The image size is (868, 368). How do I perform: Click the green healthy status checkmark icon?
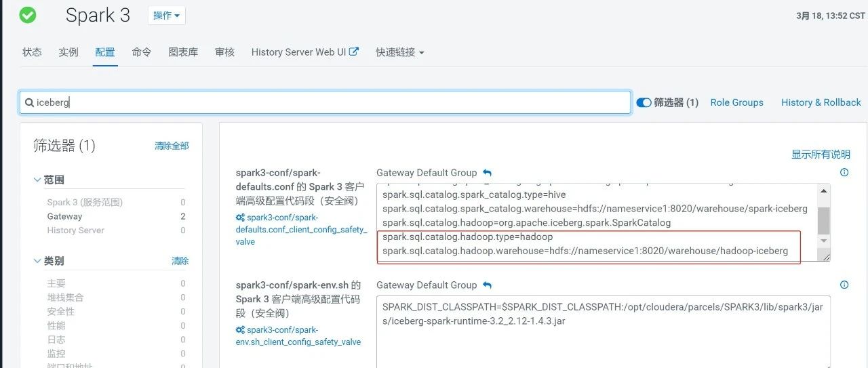[28, 15]
